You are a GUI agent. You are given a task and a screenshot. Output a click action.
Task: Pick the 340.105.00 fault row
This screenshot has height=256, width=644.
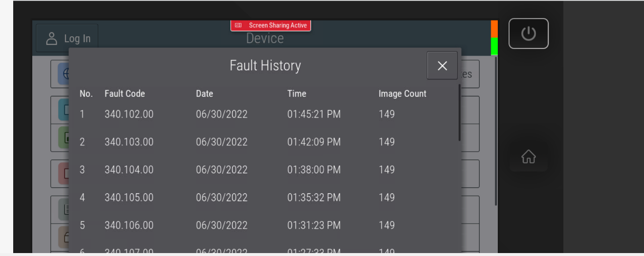tap(129, 198)
